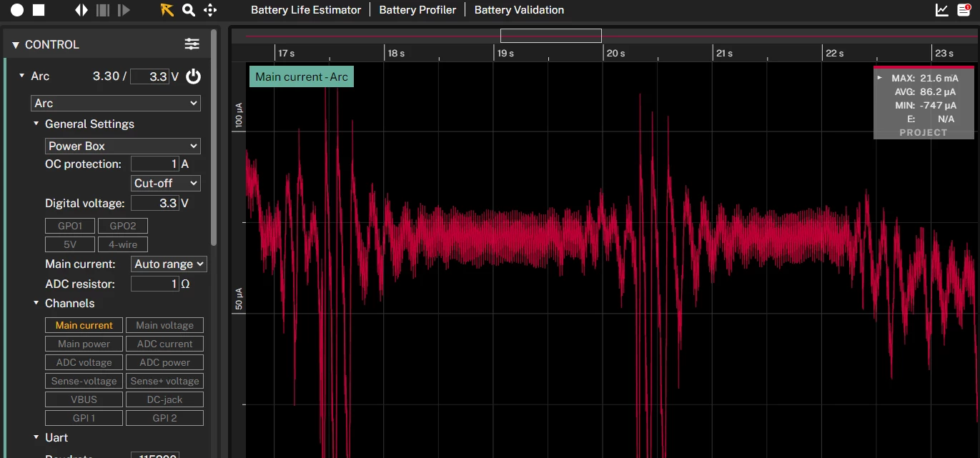Click the split-arrows fit view icon

coord(81,10)
